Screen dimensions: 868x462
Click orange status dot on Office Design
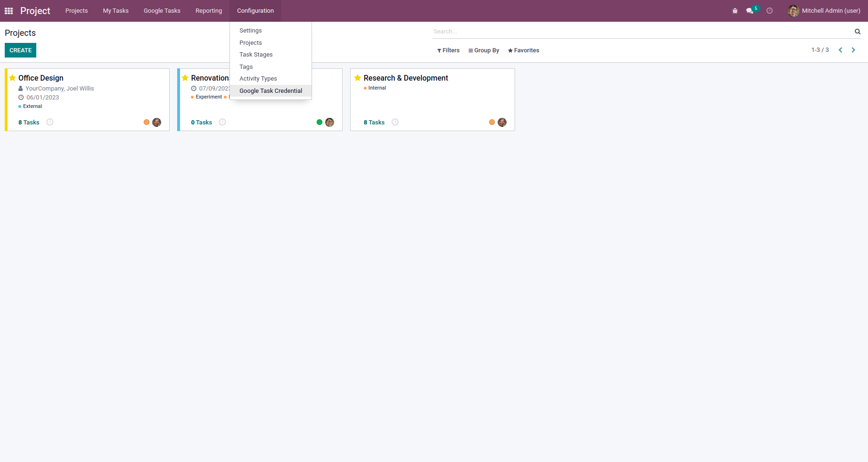[x=147, y=122]
